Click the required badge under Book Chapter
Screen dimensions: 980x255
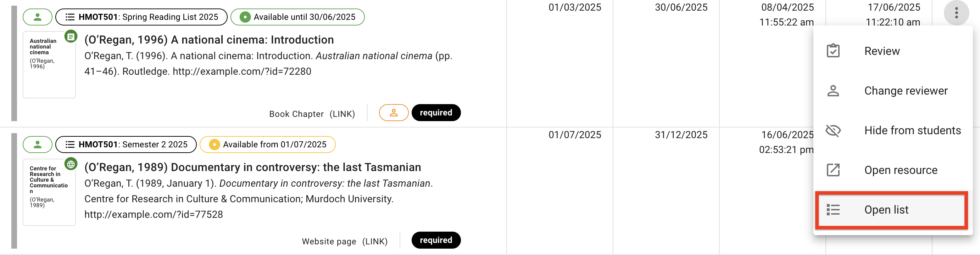436,113
